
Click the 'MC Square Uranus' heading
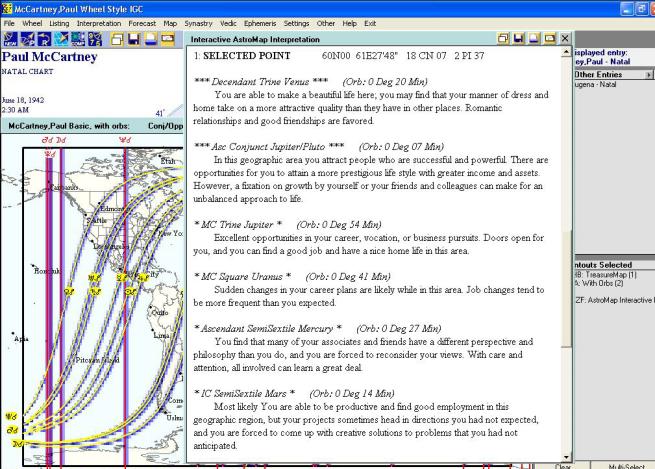[242, 276]
